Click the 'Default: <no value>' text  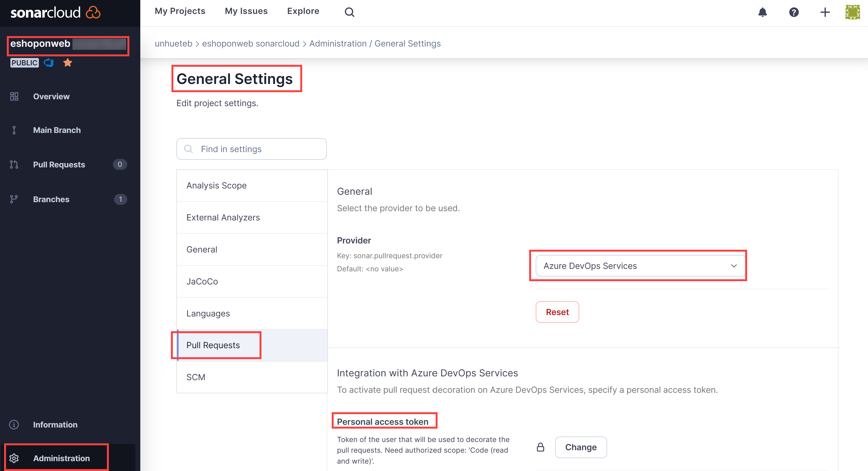click(370, 269)
